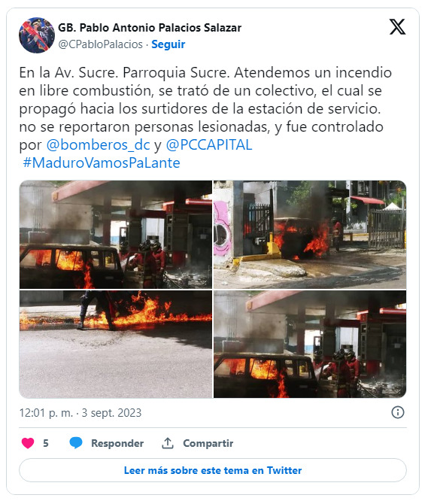The height and width of the screenshot is (504, 431).
Task: Open the #MaduroVamosPaLante hashtag
Action: (x=102, y=163)
